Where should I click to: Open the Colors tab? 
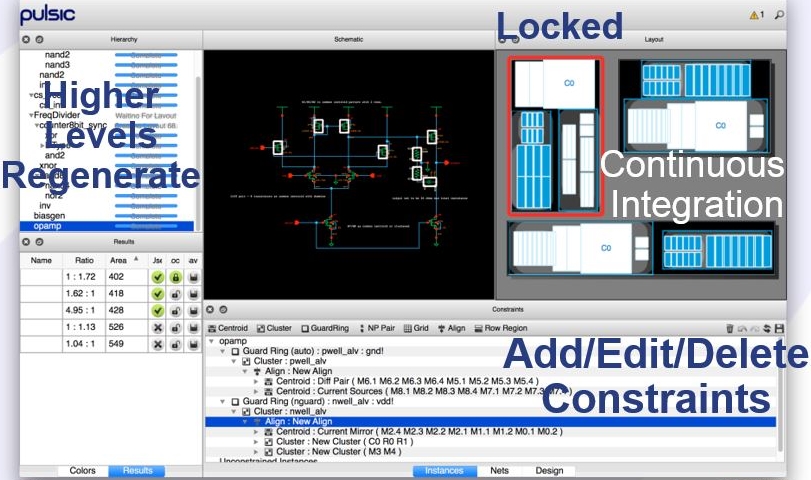(82, 470)
